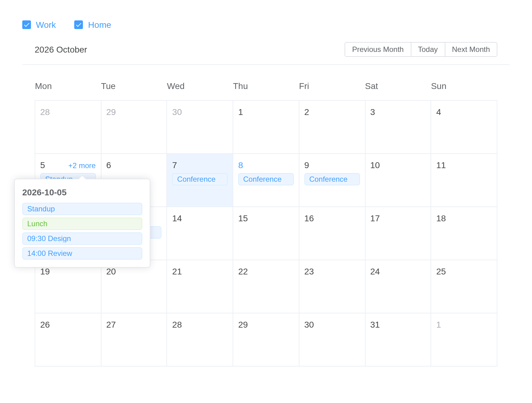Select October 26 cell
Viewport: 532px width, 403px height.
(x=68, y=340)
